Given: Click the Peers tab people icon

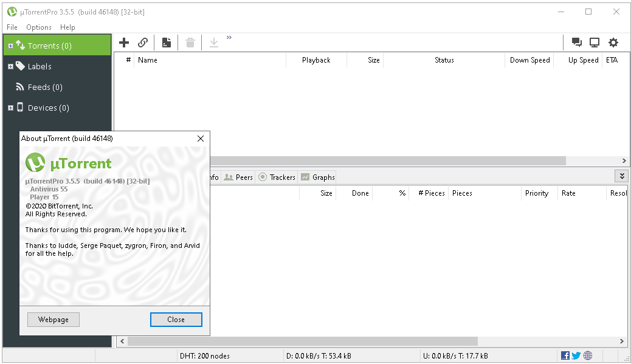Looking at the screenshot, I should (229, 177).
